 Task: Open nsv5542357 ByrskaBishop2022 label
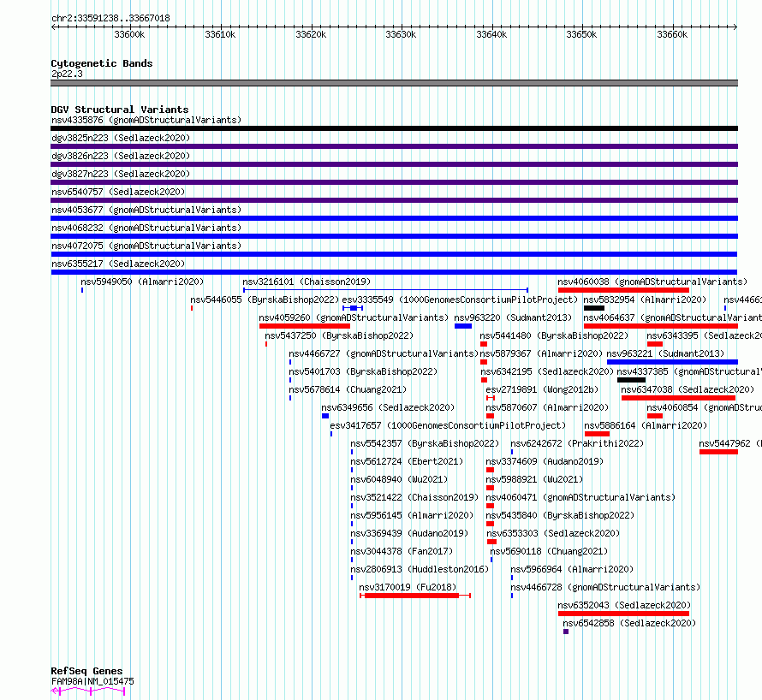425,443
